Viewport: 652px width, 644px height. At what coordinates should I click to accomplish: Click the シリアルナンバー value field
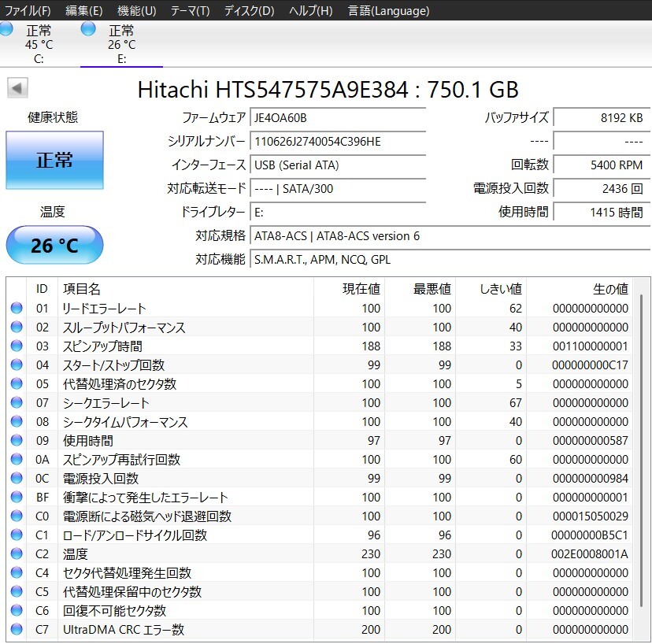(x=338, y=142)
